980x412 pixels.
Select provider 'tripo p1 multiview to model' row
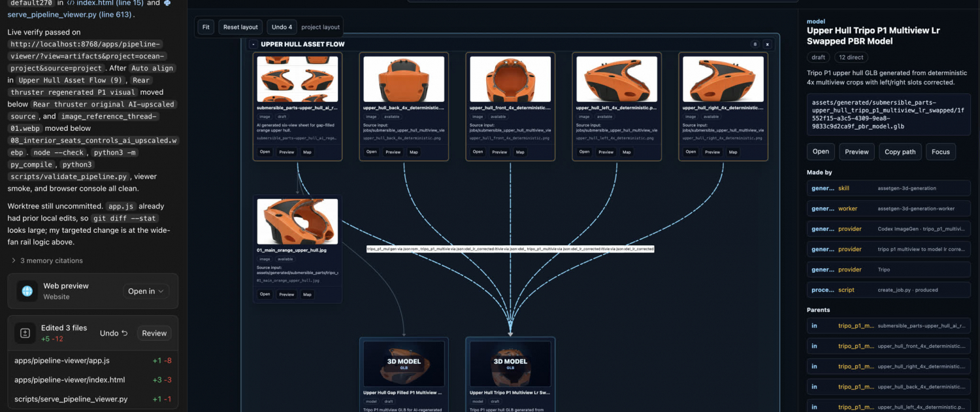889,249
